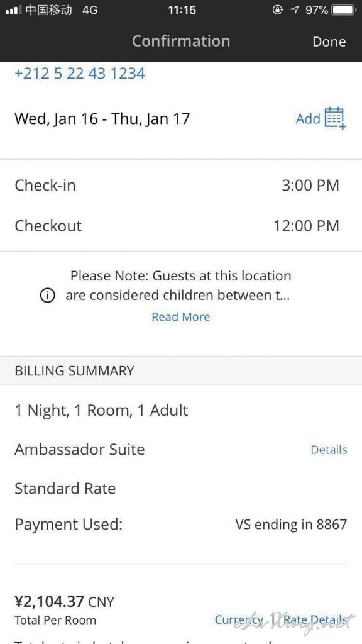Screen dimensions: 362x644
Task: Tap the Add to calendar icon
Action: (336, 118)
